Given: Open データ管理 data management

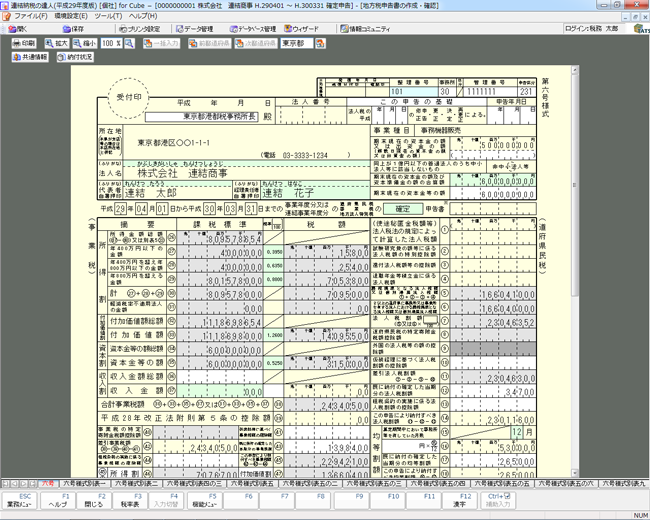Looking at the screenshot, I should 195,29.
